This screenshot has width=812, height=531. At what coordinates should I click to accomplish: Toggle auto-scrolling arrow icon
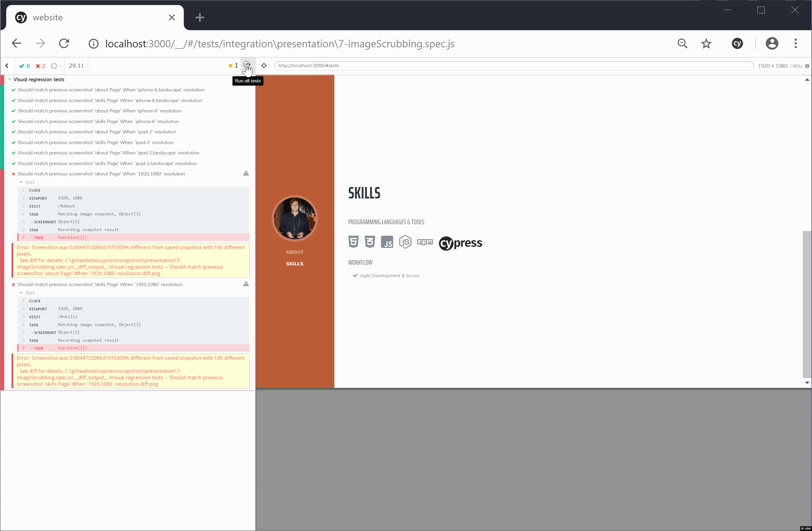(x=236, y=65)
